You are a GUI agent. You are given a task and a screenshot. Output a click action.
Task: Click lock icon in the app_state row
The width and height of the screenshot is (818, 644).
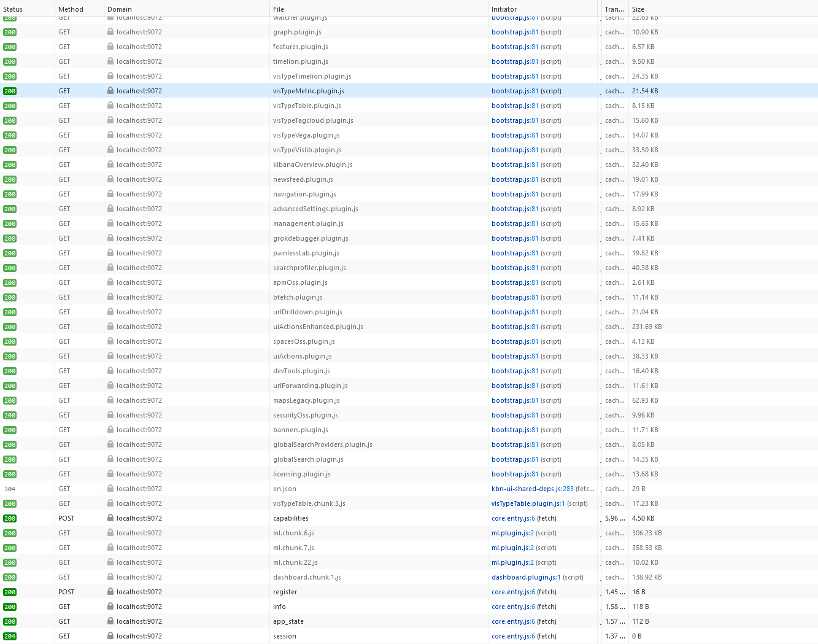coord(110,621)
